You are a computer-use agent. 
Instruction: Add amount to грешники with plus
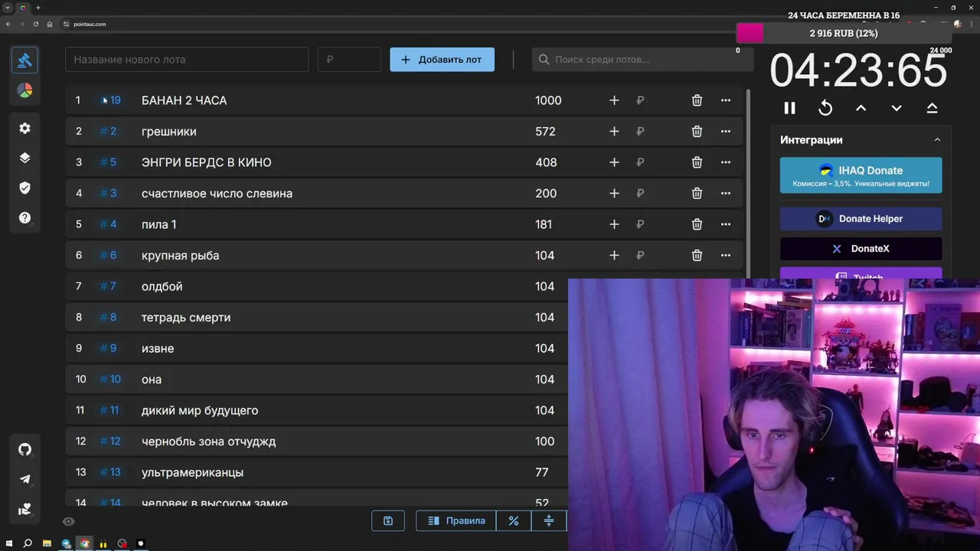point(614,132)
